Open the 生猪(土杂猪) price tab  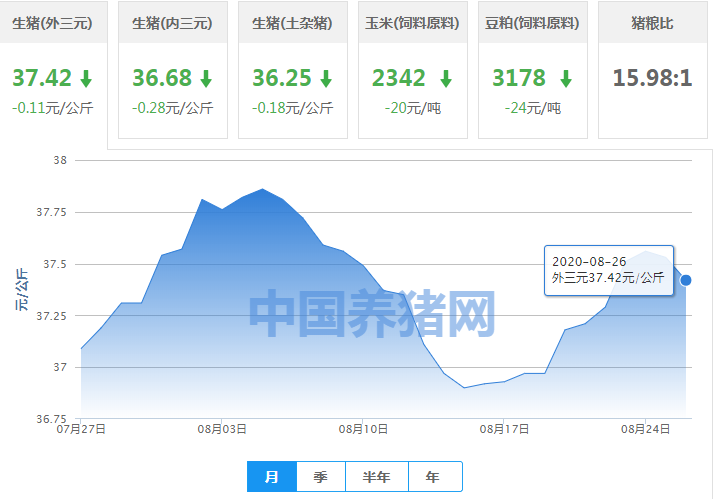[292, 23]
